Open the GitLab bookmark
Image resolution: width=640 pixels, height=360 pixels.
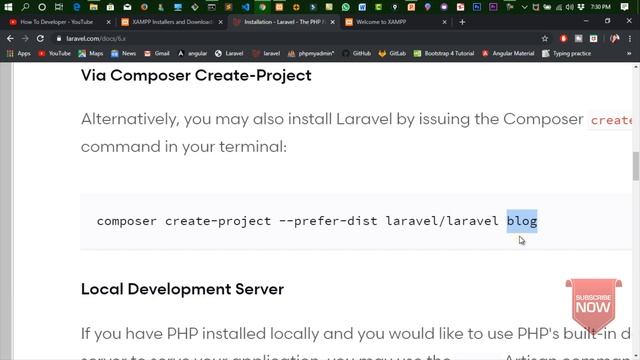click(392, 53)
